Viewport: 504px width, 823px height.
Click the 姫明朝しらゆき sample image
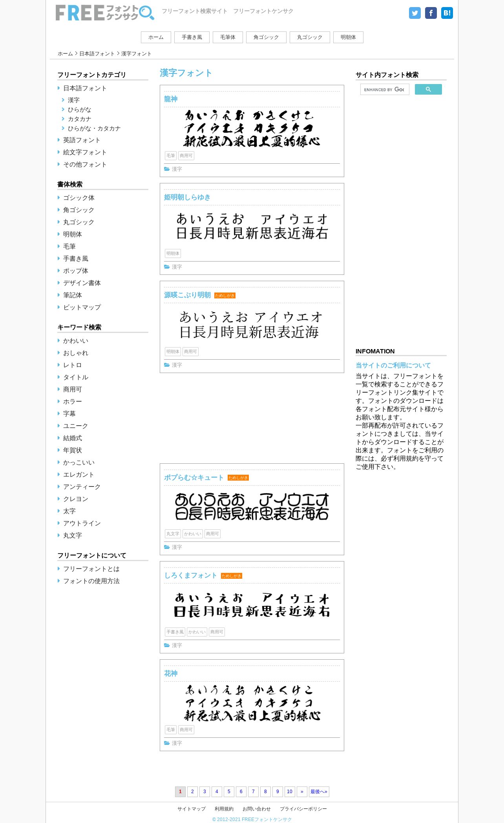252,226
